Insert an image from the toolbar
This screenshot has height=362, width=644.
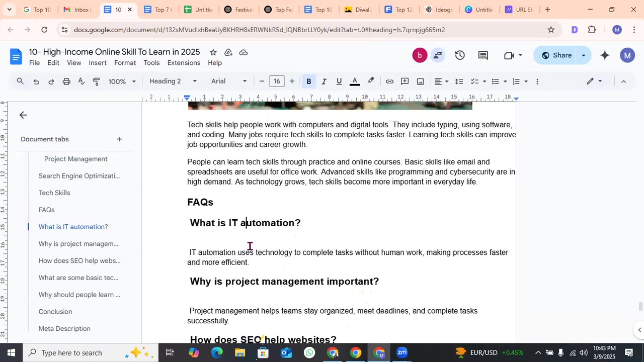tap(421, 81)
